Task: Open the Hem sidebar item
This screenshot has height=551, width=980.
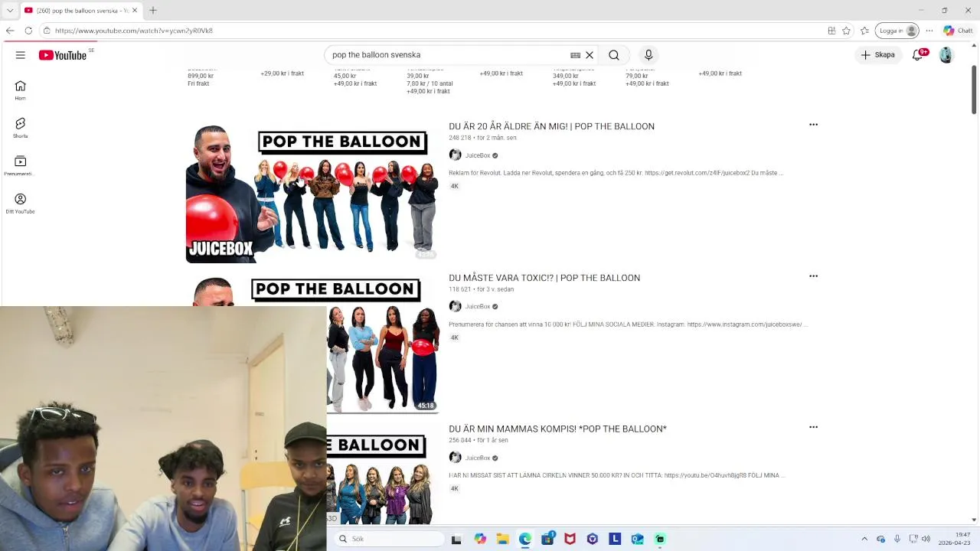Action: (20, 90)
